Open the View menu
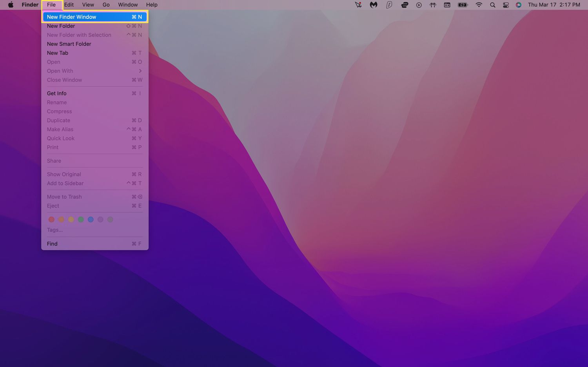This screenshot has height=367, width=588. (x=88, y=5)
